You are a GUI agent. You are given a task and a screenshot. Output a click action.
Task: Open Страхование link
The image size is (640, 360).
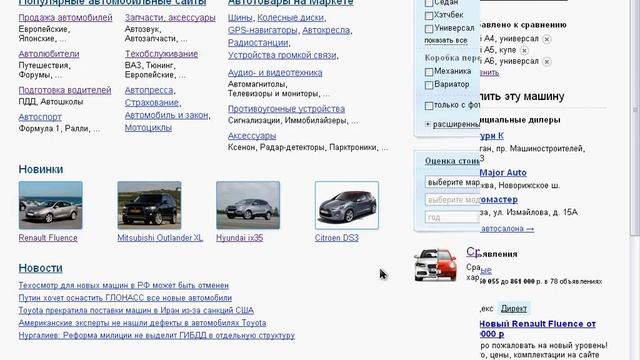pyautogui.click(x=152, y=103)
